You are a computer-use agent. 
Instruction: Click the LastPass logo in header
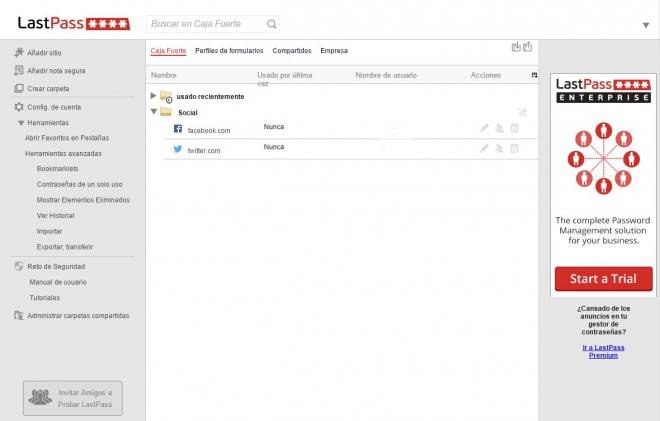(x=74, y=23)
